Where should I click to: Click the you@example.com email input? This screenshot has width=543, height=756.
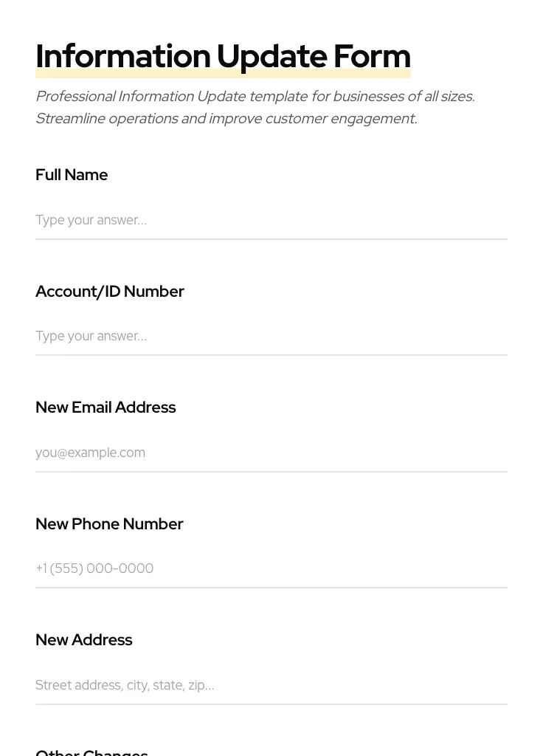(271, 453)
